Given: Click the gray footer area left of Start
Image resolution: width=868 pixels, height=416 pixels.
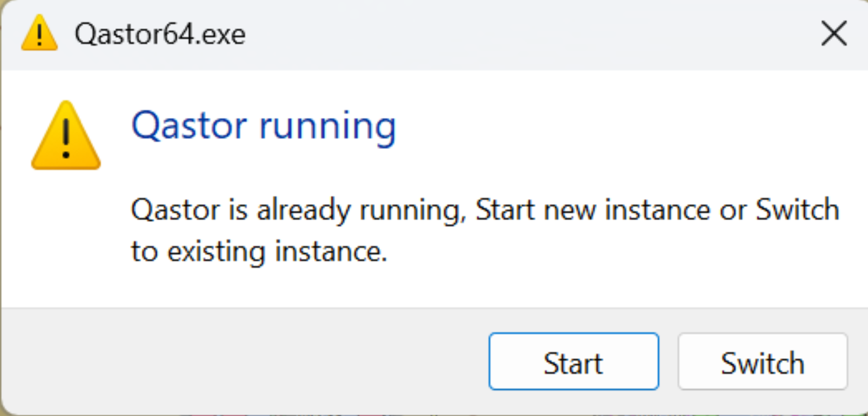Looking at the screenshot, I should pyautogui.click(x=244, y=361).
